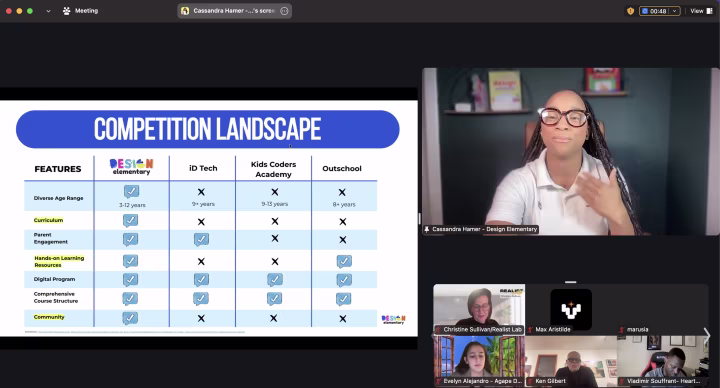Viewport: 720px width, 388px height.
Task: Click the iD Tech column header
Action: coord(203,168)
